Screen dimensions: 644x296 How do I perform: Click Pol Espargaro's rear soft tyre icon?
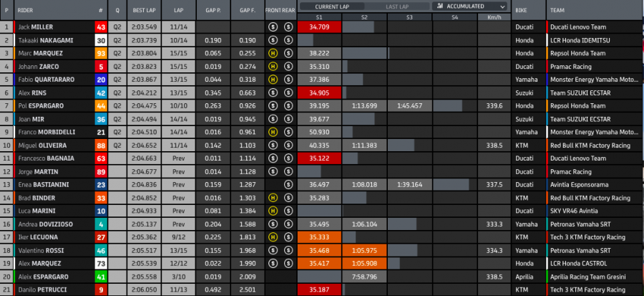(x=288, y=106)
